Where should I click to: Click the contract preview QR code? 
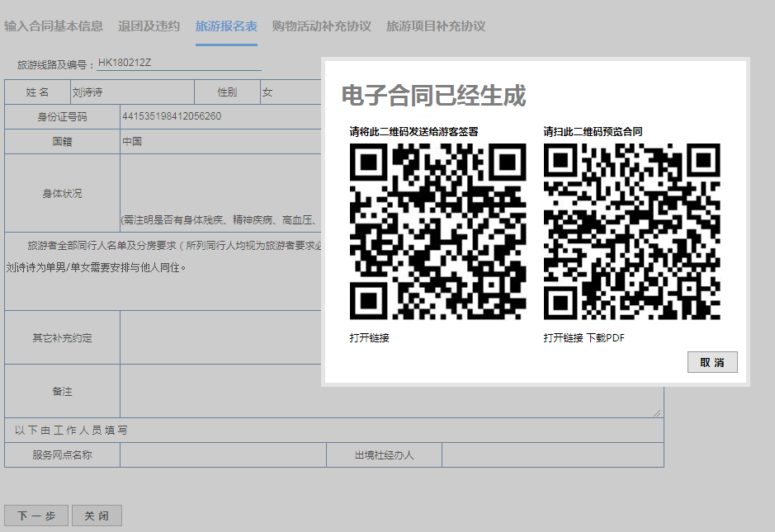631,232
